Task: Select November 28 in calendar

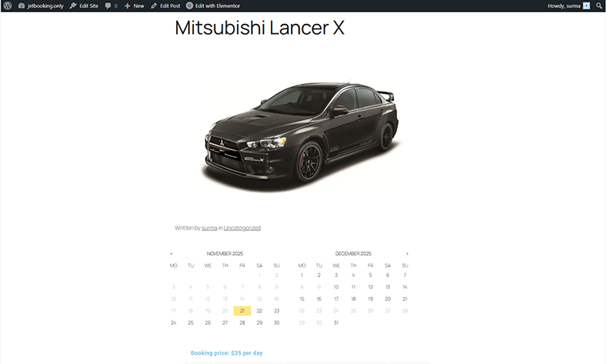Action: pyautogui.click(x=242, y=323)
